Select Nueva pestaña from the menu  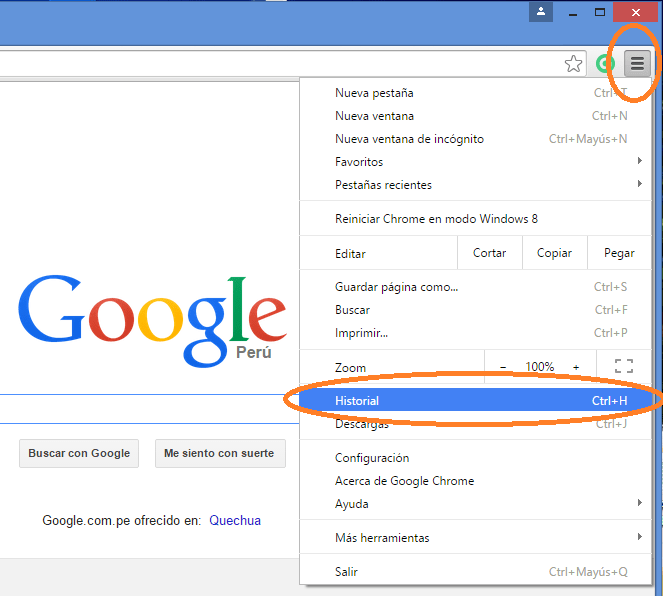pos(475,93)
